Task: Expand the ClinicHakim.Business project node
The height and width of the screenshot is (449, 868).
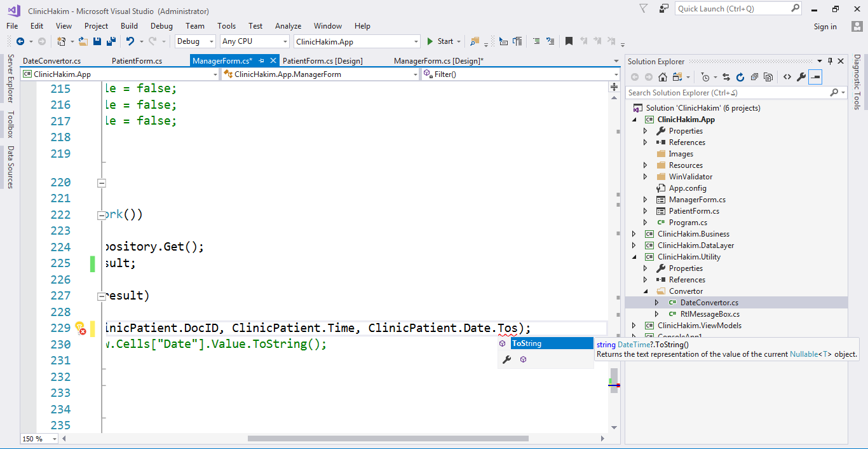Action: point(634,234)
